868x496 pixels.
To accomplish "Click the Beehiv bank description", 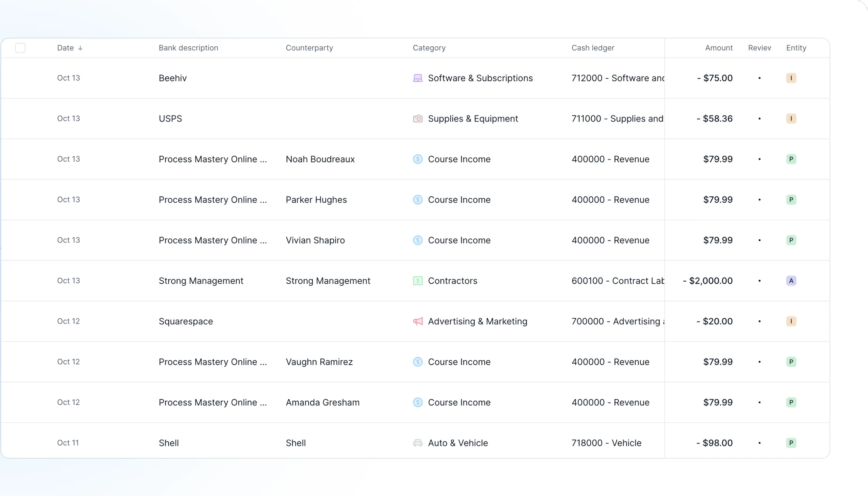I will pos(173,78).
